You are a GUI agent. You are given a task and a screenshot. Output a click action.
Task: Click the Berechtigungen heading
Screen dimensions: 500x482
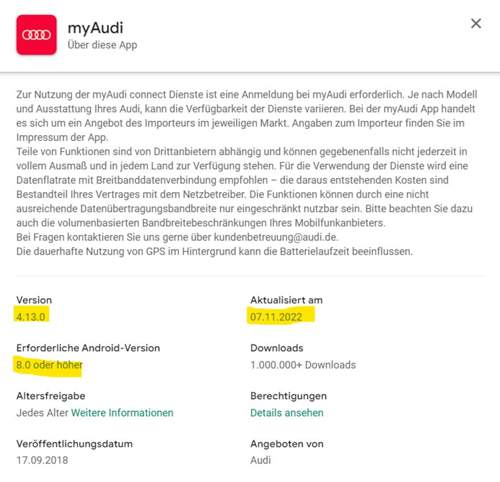click(x=288, y=396)
